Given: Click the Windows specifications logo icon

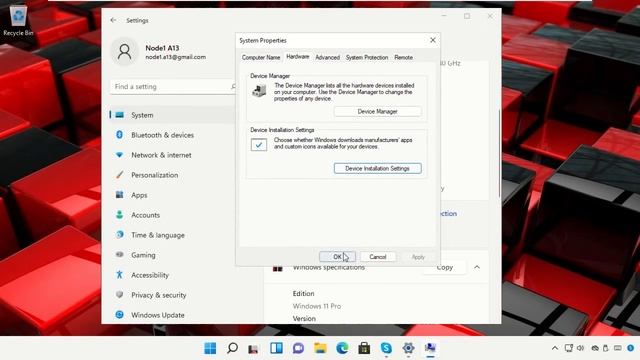Looking at the screenshot, I should pyautogui.click(x=278, y=269).
